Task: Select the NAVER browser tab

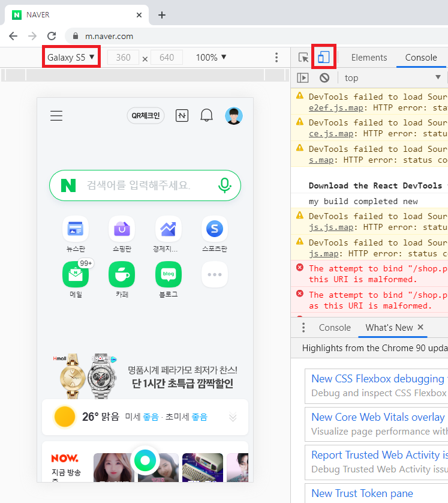Action: (x=77, y=15)
